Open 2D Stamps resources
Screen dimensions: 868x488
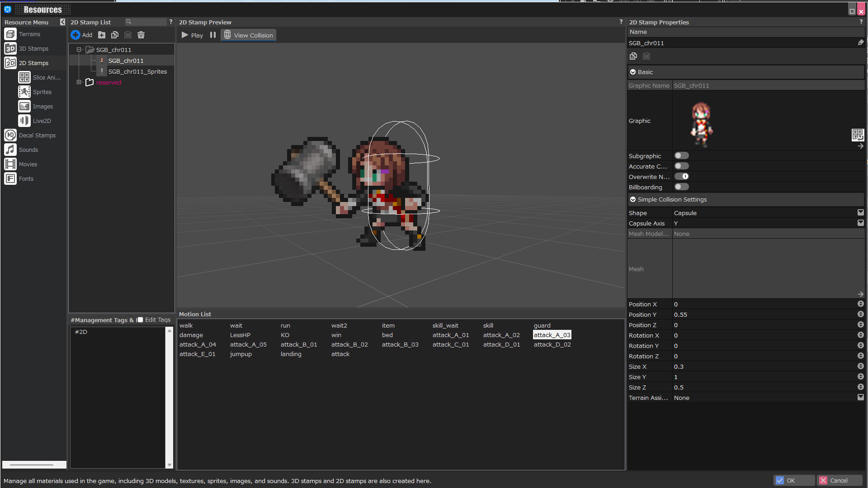(x=33, y=63)
